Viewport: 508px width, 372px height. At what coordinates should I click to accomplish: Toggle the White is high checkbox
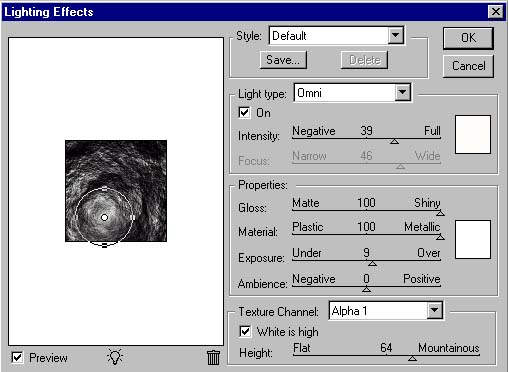pyautogui.click(x=245, y=331)
